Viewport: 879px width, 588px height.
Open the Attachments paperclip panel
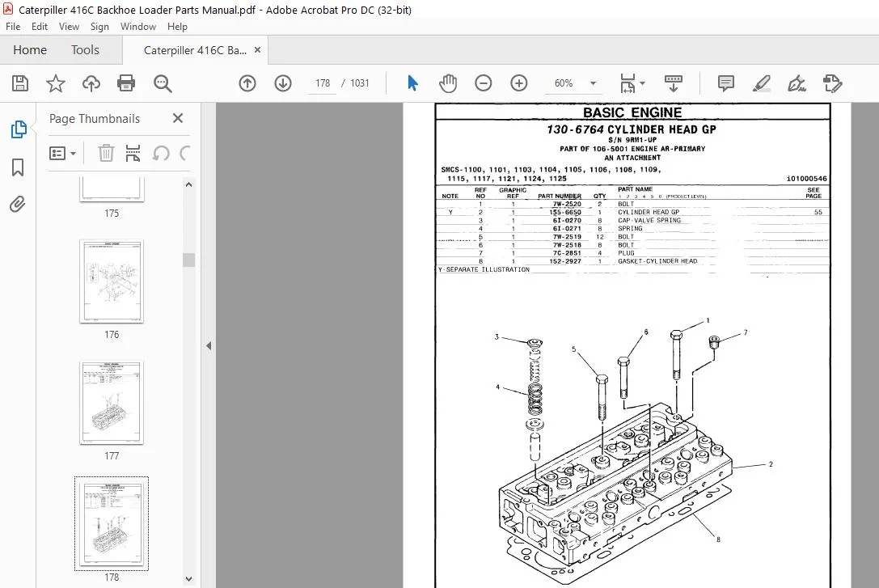18,204
